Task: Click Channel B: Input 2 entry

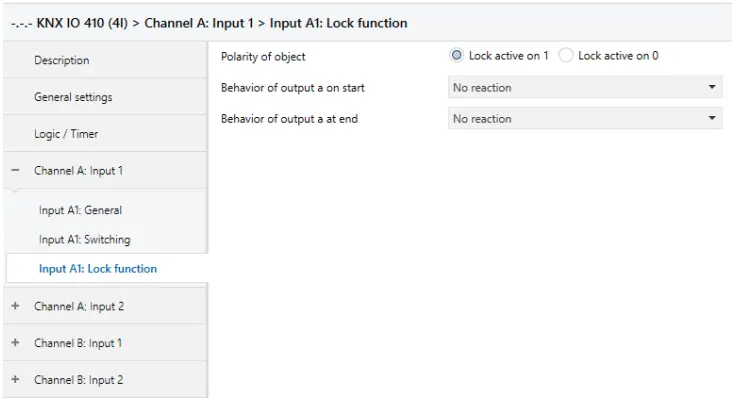Action: 78,380
